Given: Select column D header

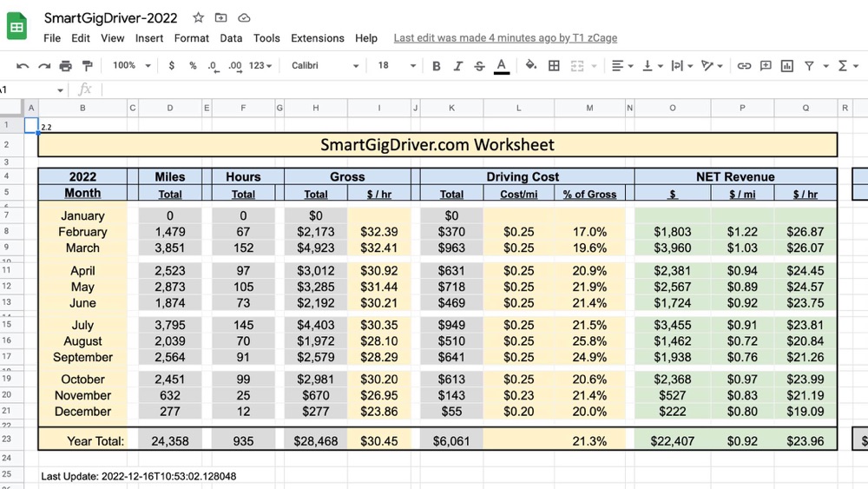Looking at the screenshot, I should tap(170, 108).
